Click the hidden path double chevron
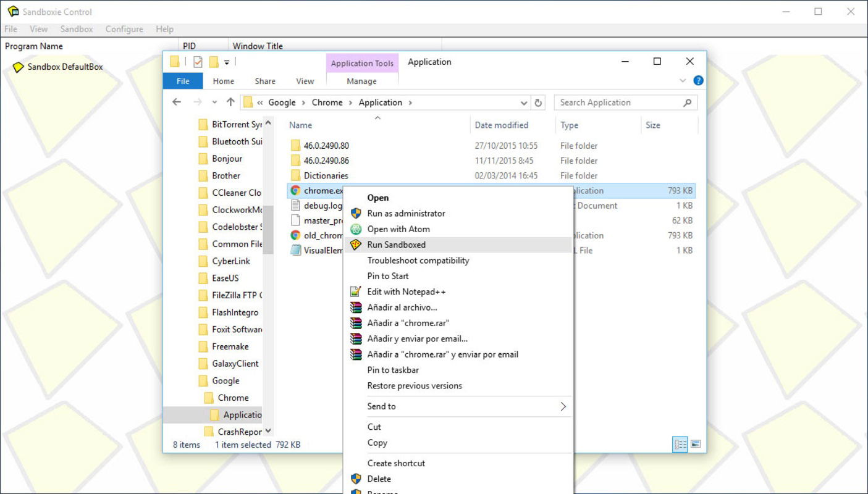The height and width of the screenshot is (494, 868). pos(261,103)
